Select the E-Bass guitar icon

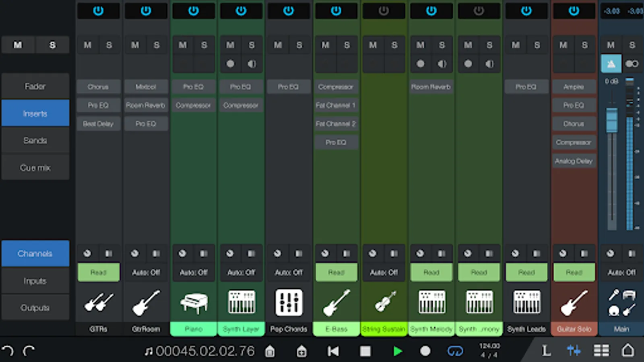tap(336, 302)
